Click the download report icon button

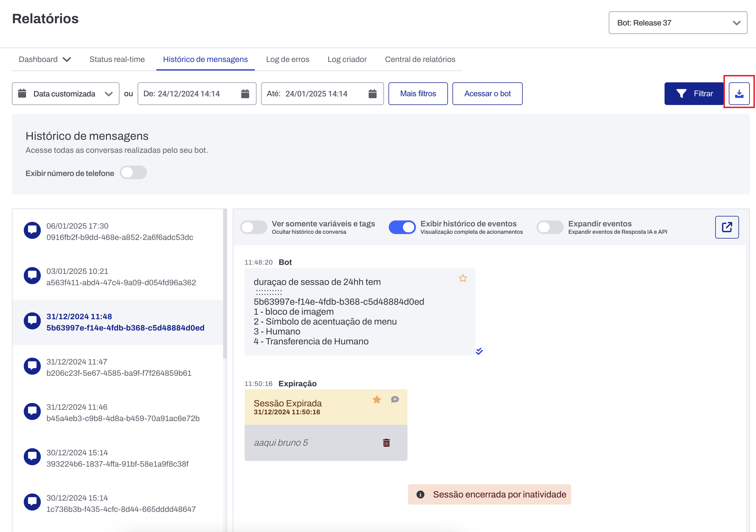pyautogui.click(x=739, y=94)
